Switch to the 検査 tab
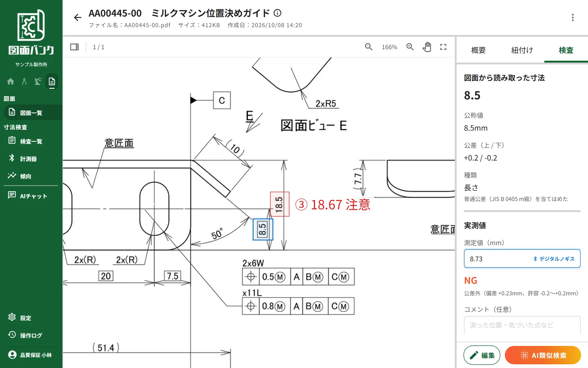 [x=566, y=50]
